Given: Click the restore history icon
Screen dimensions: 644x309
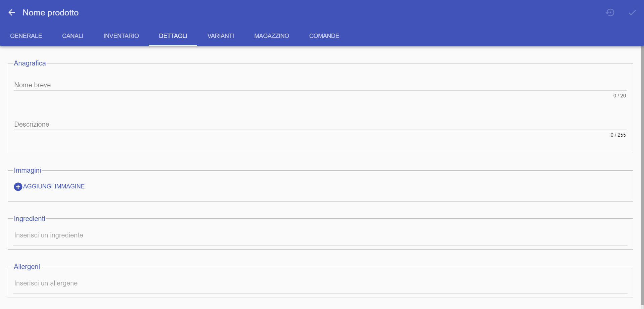Looking at the screenshot, I should (x=610, y=12).
